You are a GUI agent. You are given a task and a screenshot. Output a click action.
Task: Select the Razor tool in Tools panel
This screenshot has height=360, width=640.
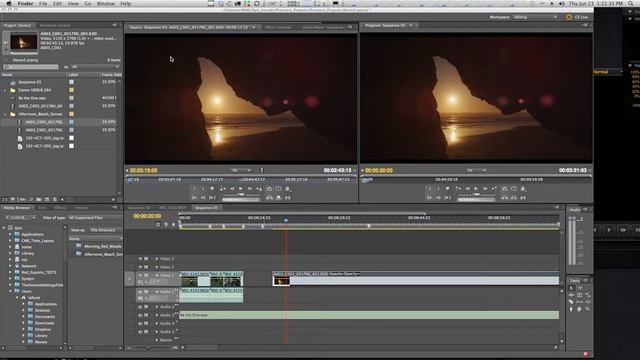571,302
